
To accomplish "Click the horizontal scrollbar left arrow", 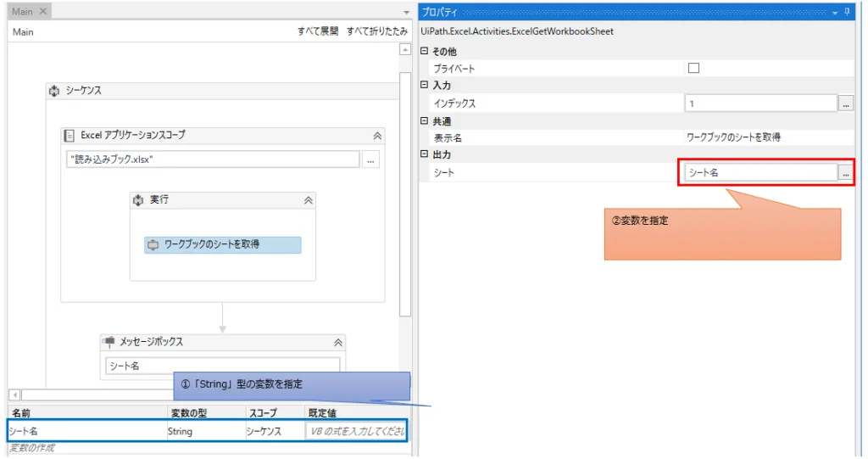I will 15,395.
